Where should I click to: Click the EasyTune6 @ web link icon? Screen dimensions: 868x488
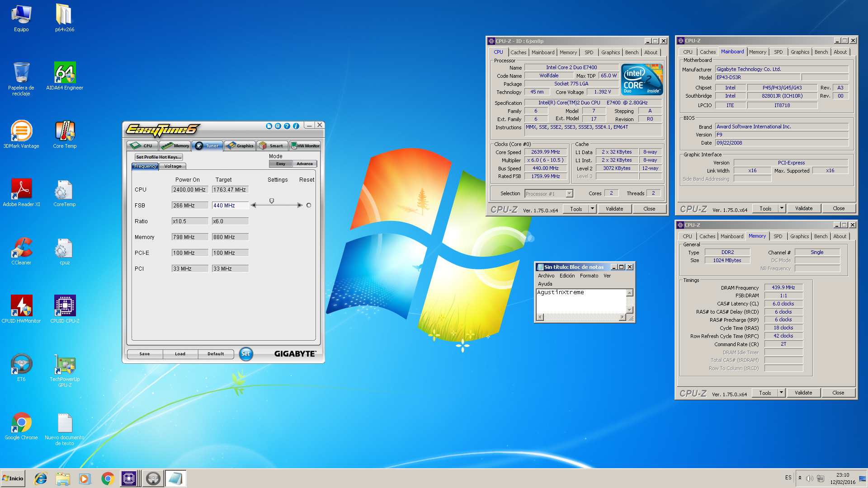[x=278, y=126]
